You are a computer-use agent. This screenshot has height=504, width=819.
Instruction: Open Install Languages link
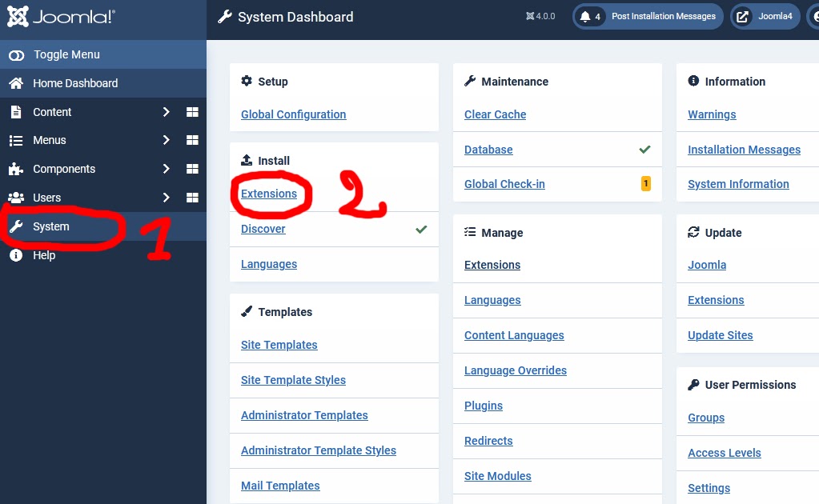pos(269,265)
